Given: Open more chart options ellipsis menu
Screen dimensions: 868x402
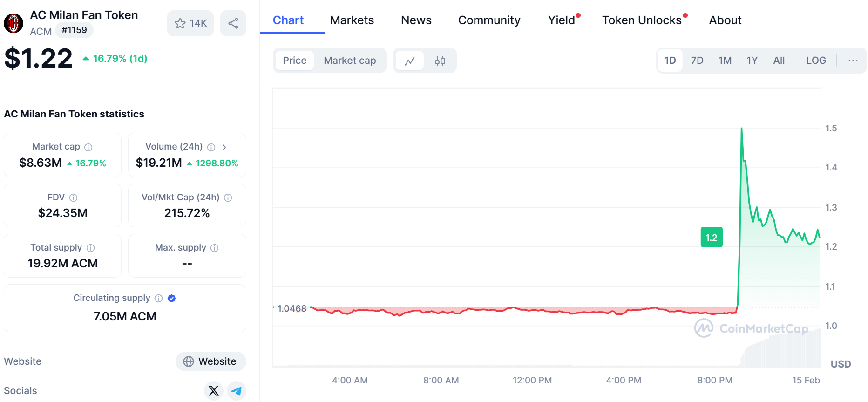Looking at the screenshot, I should point(853,61).
